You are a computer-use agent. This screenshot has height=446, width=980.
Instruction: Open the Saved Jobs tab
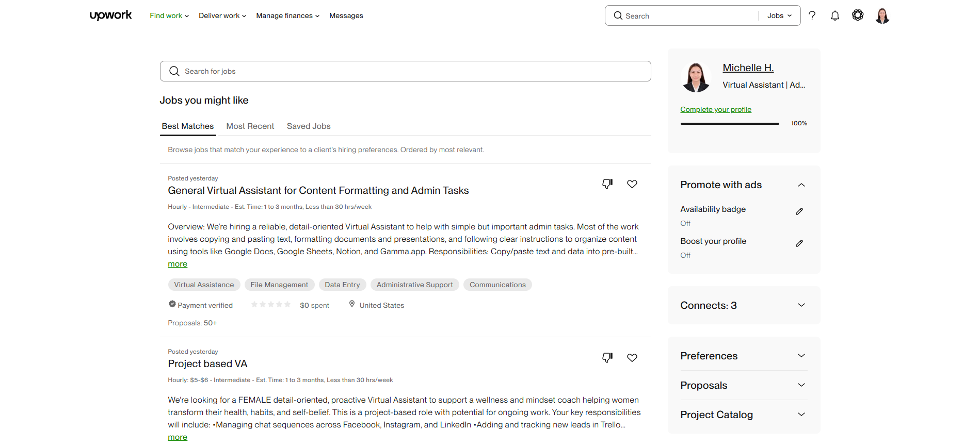309,126
